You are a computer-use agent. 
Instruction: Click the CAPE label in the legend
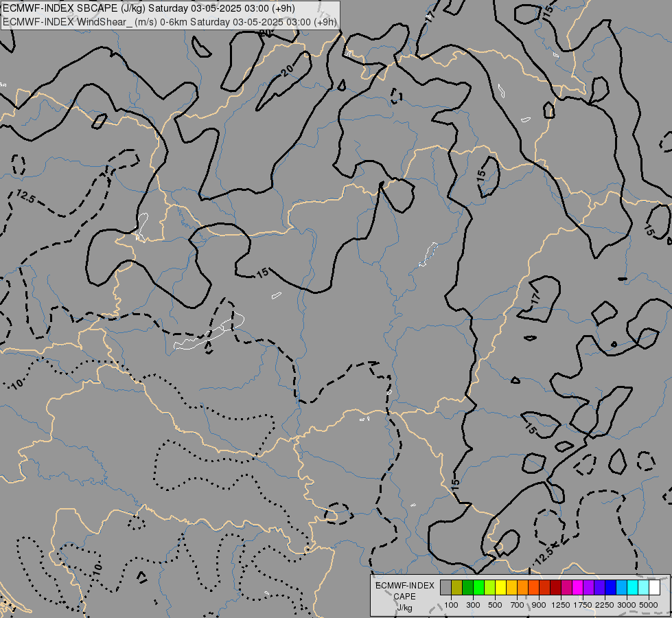[404, 597]
